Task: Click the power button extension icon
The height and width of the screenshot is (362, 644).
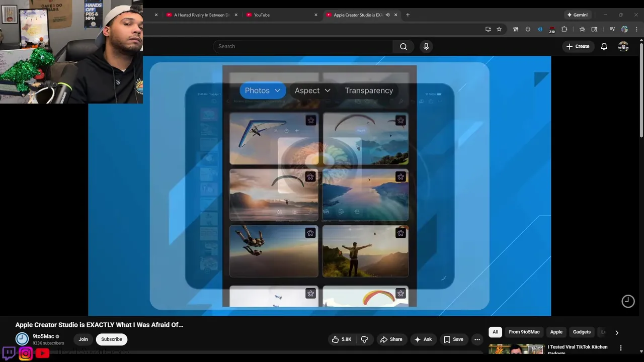Action: pos(528,29)
